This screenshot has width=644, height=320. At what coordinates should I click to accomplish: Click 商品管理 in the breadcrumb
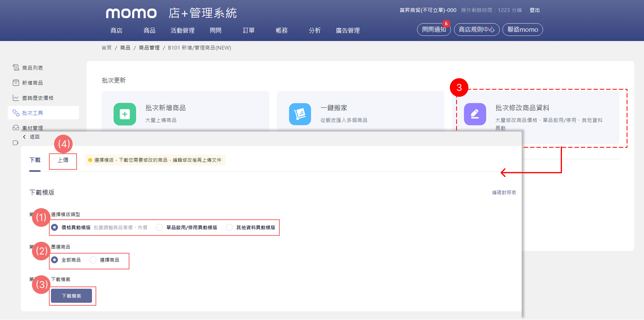tap(149, 48)
